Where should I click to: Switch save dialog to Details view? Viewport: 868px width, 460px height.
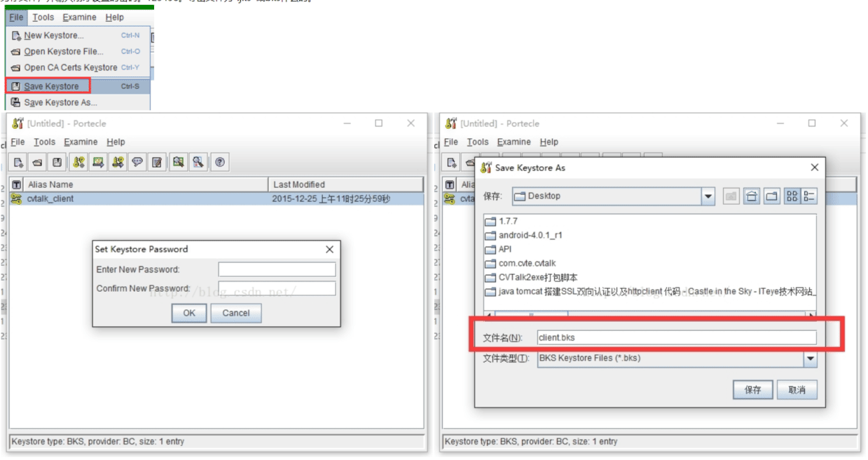pos(809,196)
